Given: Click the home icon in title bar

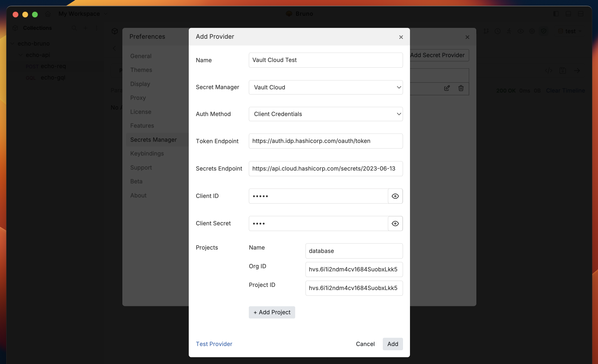Looking at the screenshot, I should tap(48, 14).
